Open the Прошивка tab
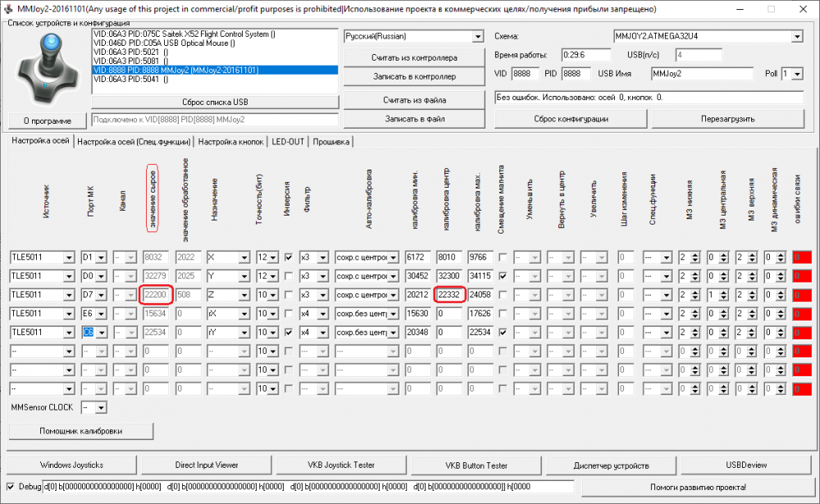This screenshot has width=820, height=504. tap(330, 142)
